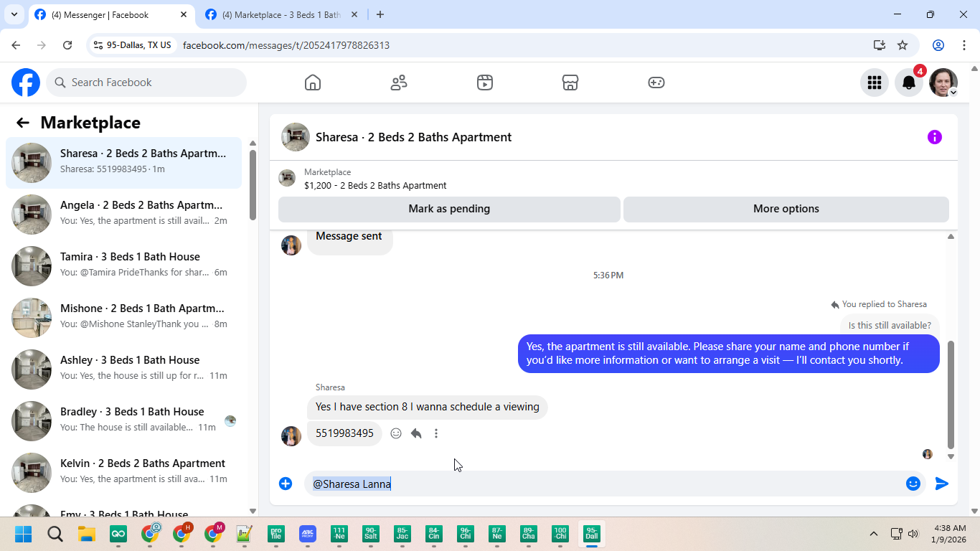The width and height of the screenshot is (980, 551).
Task: Open the Marketplace storefront icon in top nav
Action: point(570,83)
